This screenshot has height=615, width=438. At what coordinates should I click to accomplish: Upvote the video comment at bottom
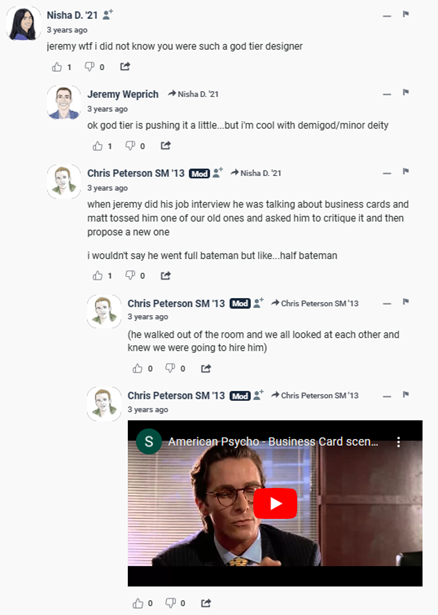click(138, 603)
